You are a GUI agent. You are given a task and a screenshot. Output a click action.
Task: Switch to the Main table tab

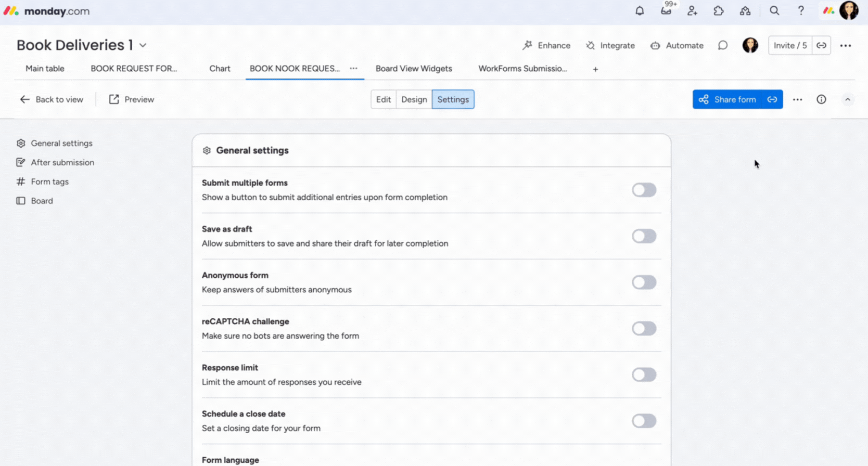tap(45, 69)
